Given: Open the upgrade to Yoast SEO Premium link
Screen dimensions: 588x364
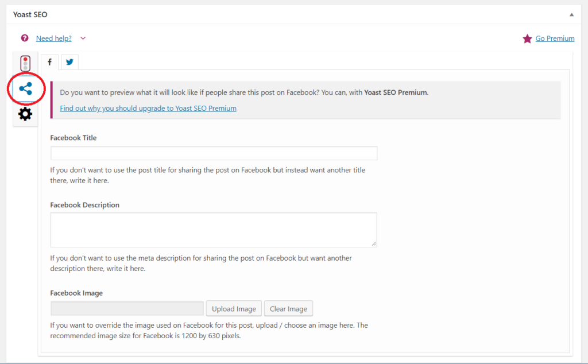Looking at the screenshot, I should click(x=148, y=109).
